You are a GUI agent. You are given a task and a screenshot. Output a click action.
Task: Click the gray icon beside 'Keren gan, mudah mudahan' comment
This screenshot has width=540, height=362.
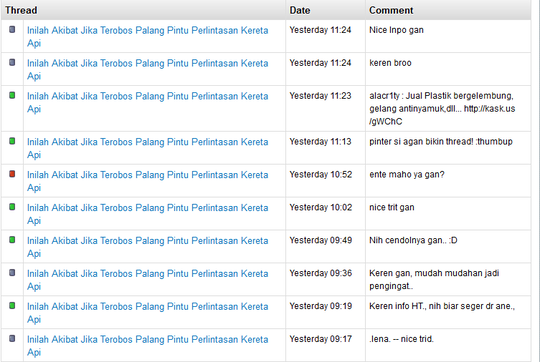pos(12,273)
